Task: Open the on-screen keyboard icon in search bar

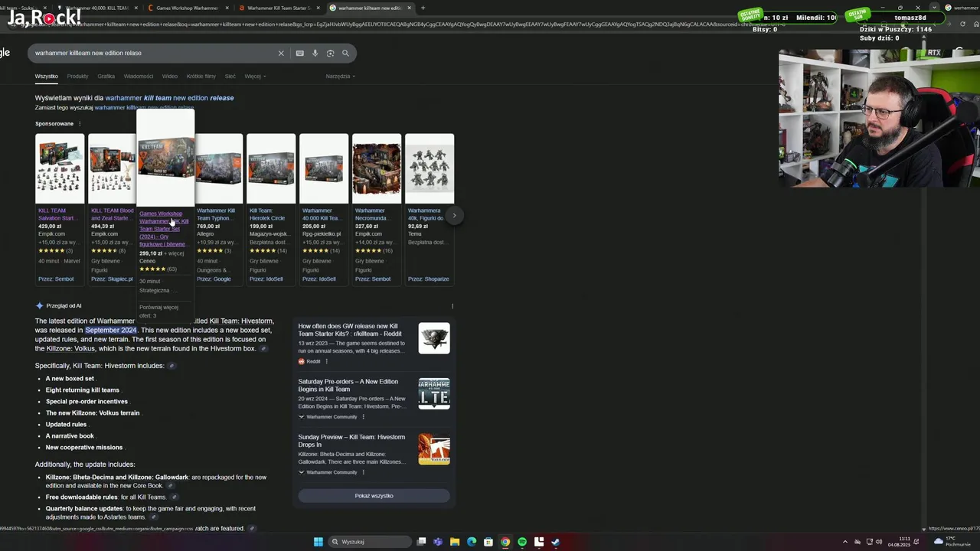Action: point(299,54)
